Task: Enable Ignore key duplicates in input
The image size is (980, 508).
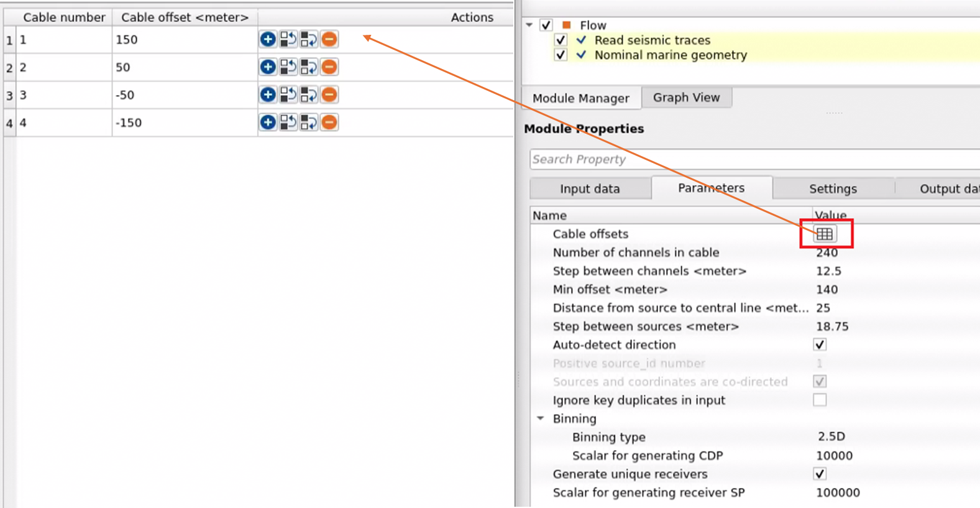Action: tap(820, 400)
